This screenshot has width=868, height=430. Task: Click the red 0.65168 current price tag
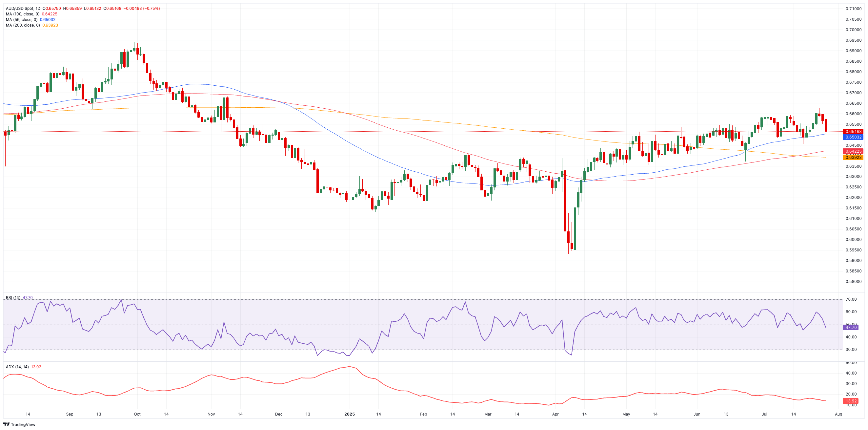(853, 132)
